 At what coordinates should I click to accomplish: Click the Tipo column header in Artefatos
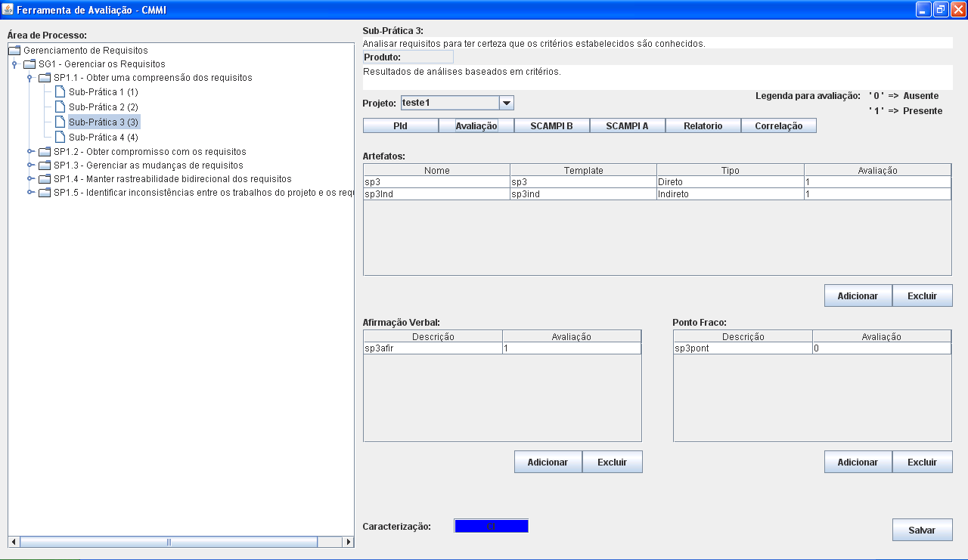pos(731,170)
